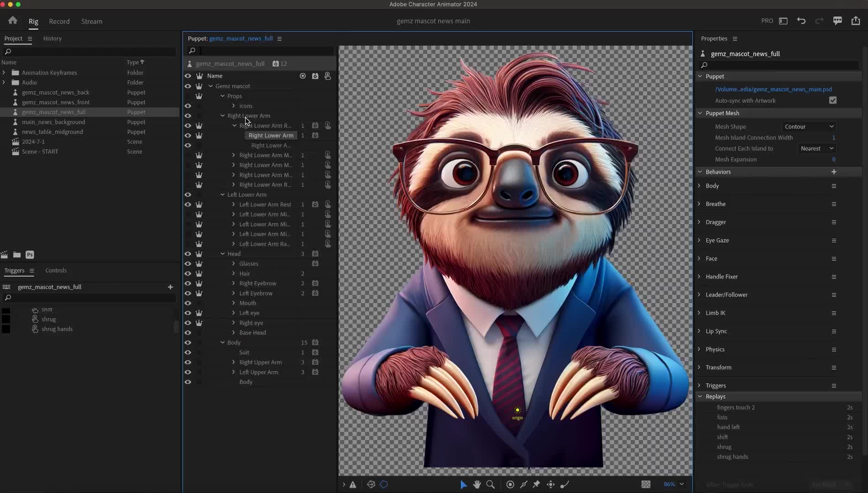This screenshot has height=493, width=868.
Task: Click the Project panel search field
Action: coord(89,52)
